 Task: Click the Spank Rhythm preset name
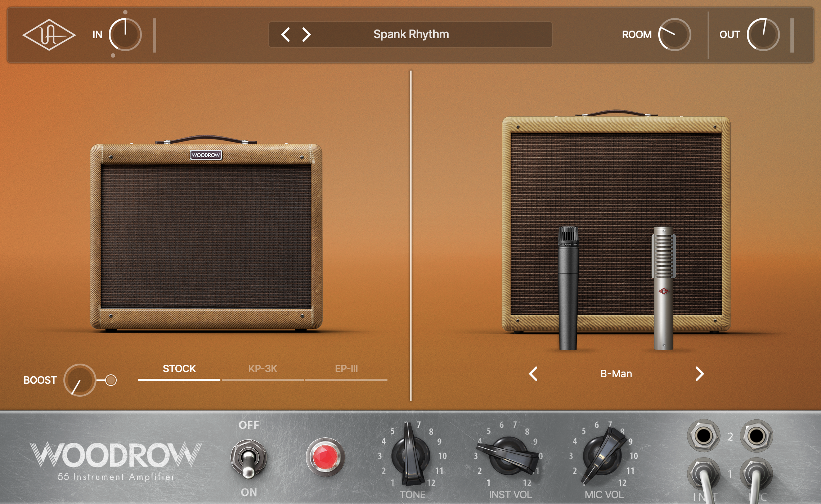point(410,35)
